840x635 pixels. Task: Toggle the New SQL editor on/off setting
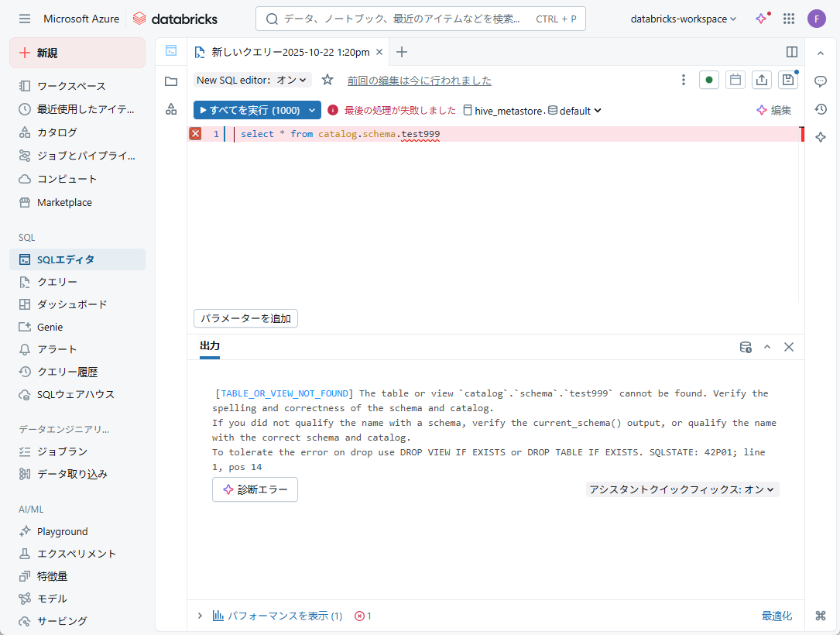coord(252,80)
